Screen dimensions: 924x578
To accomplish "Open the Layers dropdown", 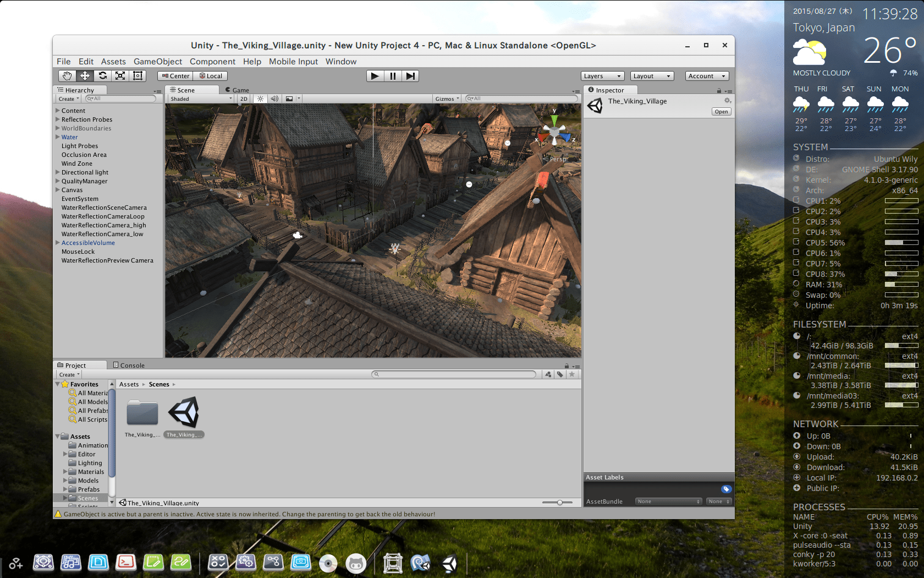I will pyautogui.click(x=602, y=75).
